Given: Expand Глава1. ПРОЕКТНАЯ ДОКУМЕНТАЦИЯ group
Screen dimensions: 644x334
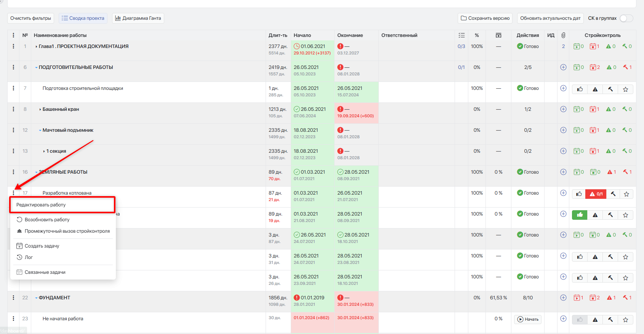Looking at the screenshot, I should (36, 46).
